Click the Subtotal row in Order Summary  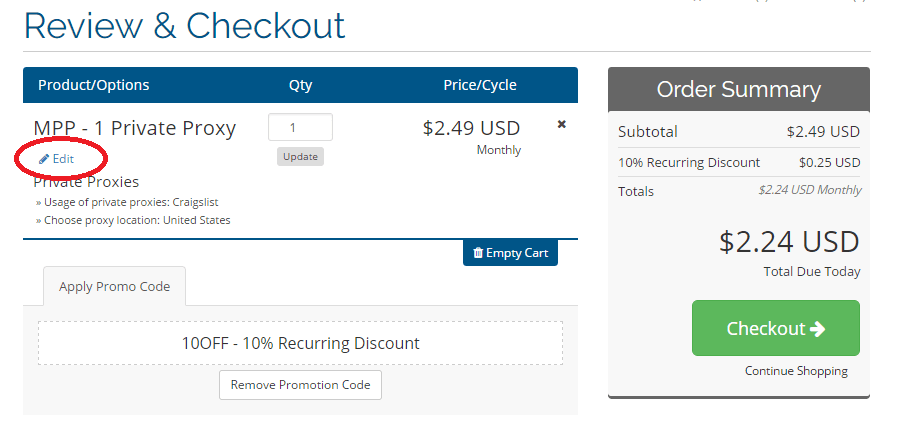click(x=739, y=132)
